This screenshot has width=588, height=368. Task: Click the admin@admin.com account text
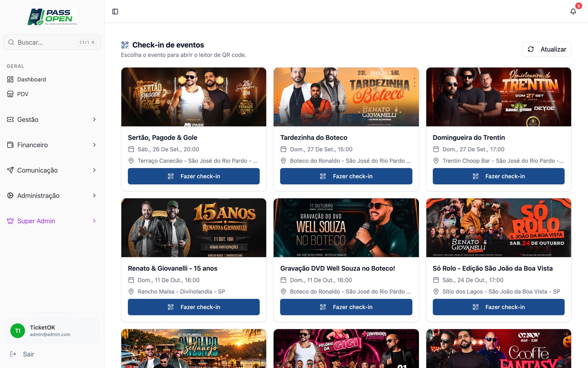click(50, 335)
